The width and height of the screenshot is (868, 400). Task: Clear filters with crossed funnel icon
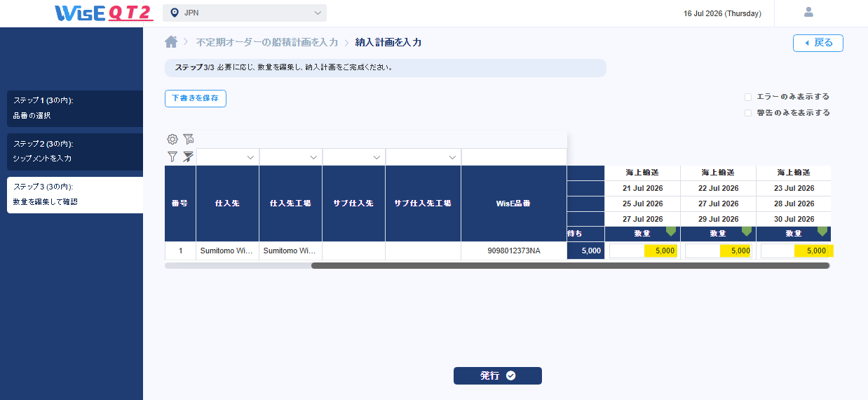pos(188,156)
